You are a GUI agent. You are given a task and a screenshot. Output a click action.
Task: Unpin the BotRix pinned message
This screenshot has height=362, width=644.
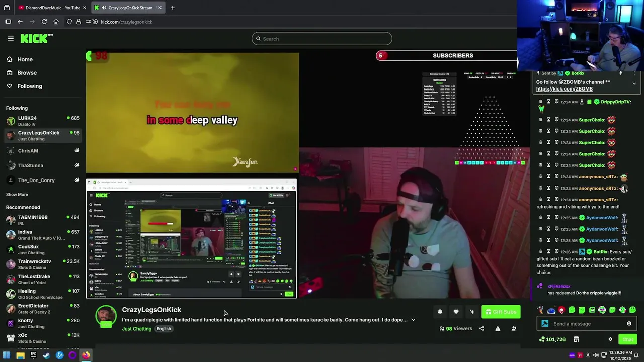(x=620, y=73)
